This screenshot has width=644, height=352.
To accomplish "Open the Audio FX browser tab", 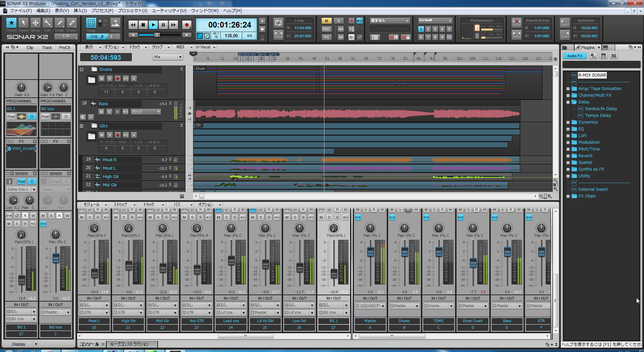I will [x=575, y=56].
